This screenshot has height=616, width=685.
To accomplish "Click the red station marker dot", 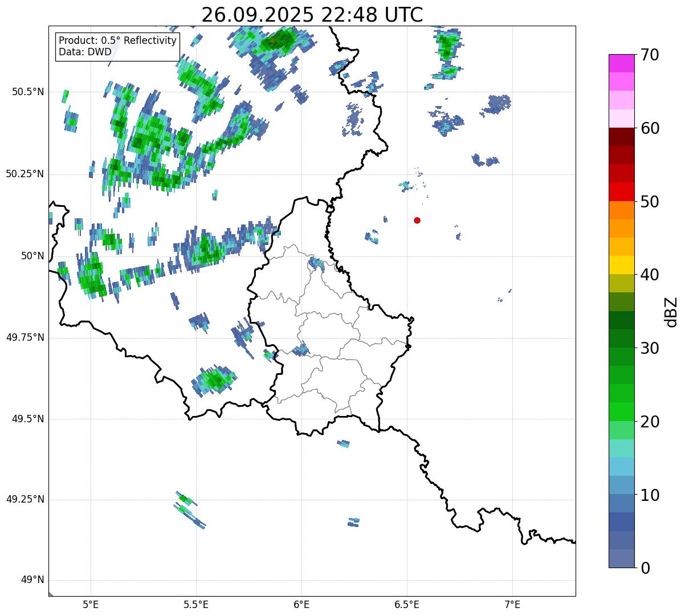I will (x=417, y=220).
